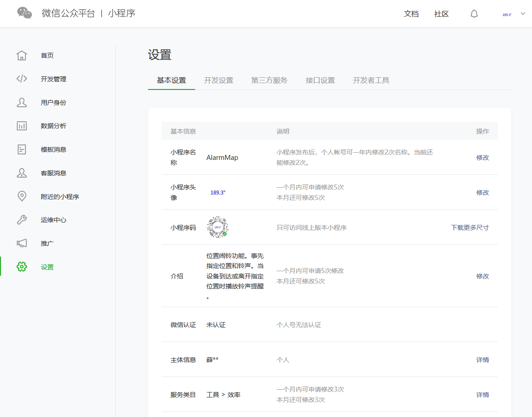The width and height of the screenshot is (532, 417).
Task: Click 修改 for the mini program name
Action: click(x=482, y=158)
